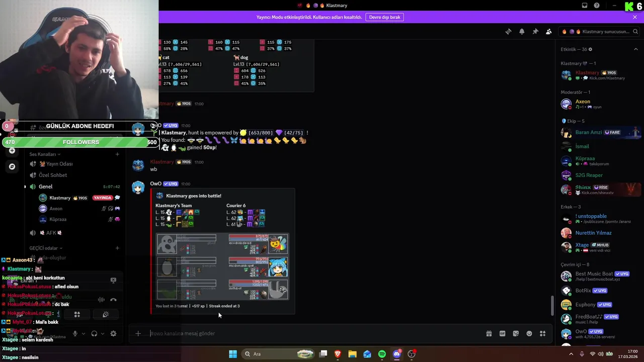Open the battle result image in OwO embed
This screenshot has width=644, height=362.
(x=222, y=266)
